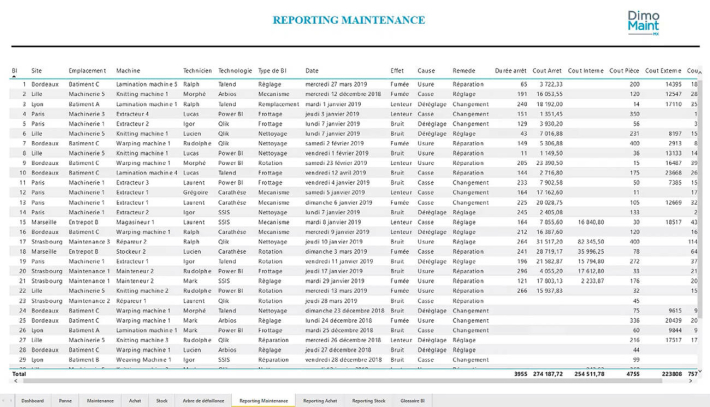This screenshot has width=710, height=407.
Task: Switch to the Reporting Stock tab
Action: click(368, 400)
